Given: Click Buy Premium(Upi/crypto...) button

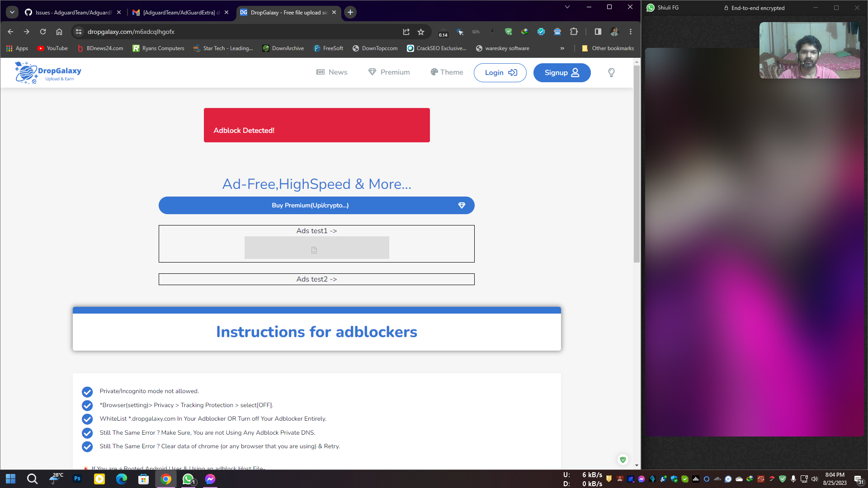Looking at the screenshot, I should click(x=316, y=205).
